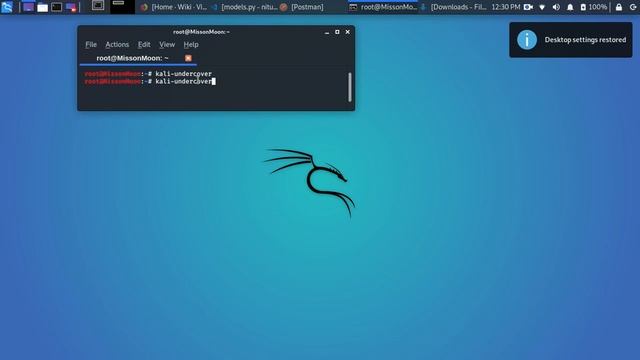Select root@MissonMoon terminal taskbar button

[383, 7]
